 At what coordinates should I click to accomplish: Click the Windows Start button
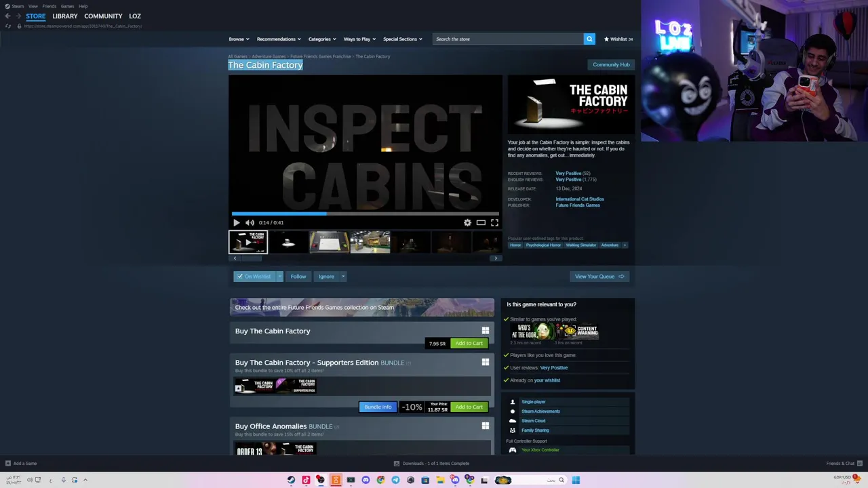576,480
